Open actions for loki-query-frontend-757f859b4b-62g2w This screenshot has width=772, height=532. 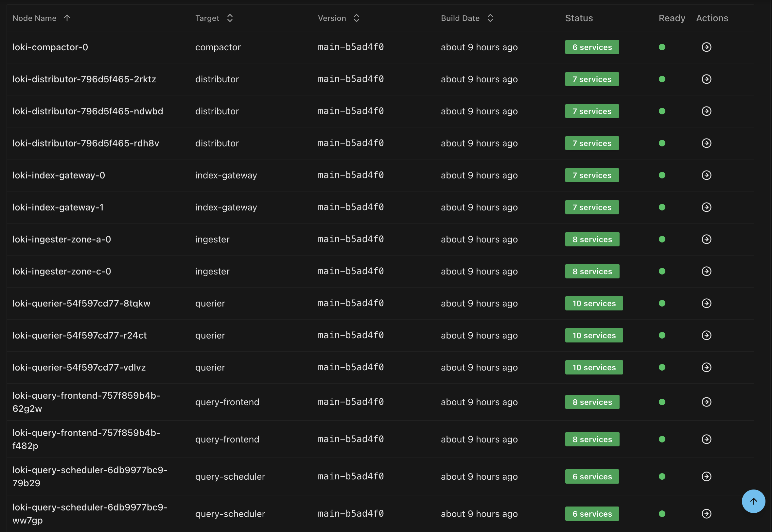(x=707, y=402)
